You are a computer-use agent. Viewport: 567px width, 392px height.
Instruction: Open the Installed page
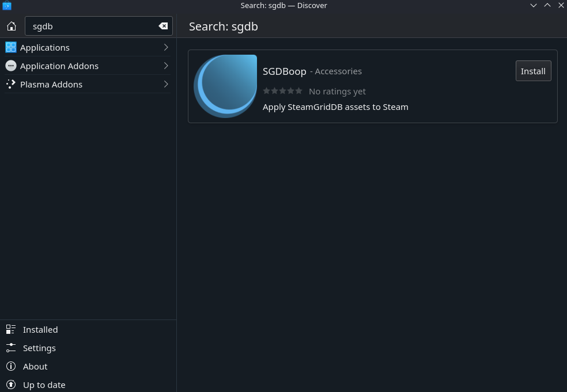pyautogui.click(x=88, y=329)
